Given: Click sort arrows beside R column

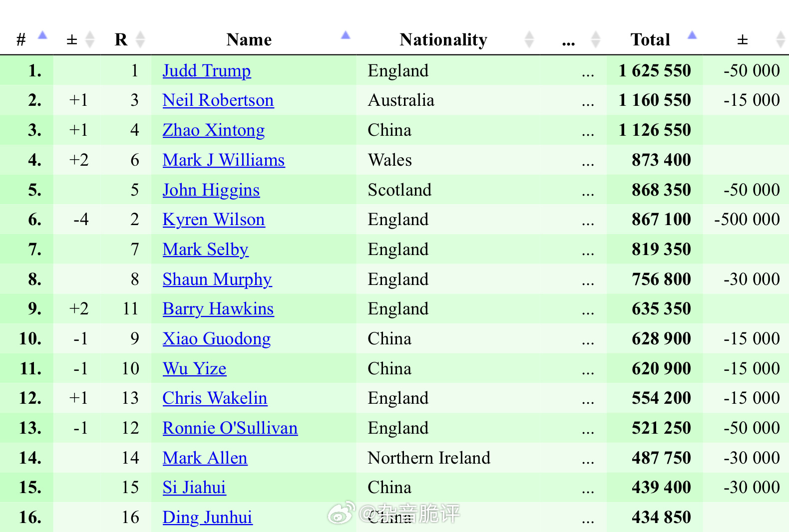Looking at the screenshot, I should point(140,39).
